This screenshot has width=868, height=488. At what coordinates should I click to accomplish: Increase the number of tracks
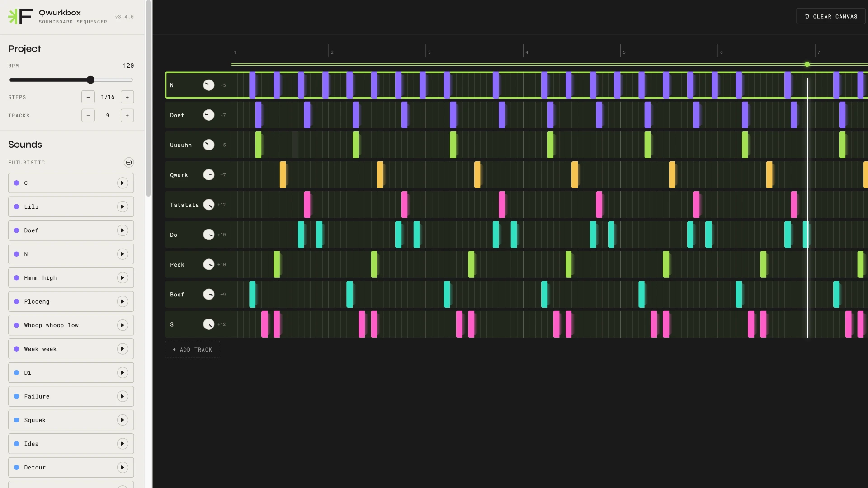[127, 116]
